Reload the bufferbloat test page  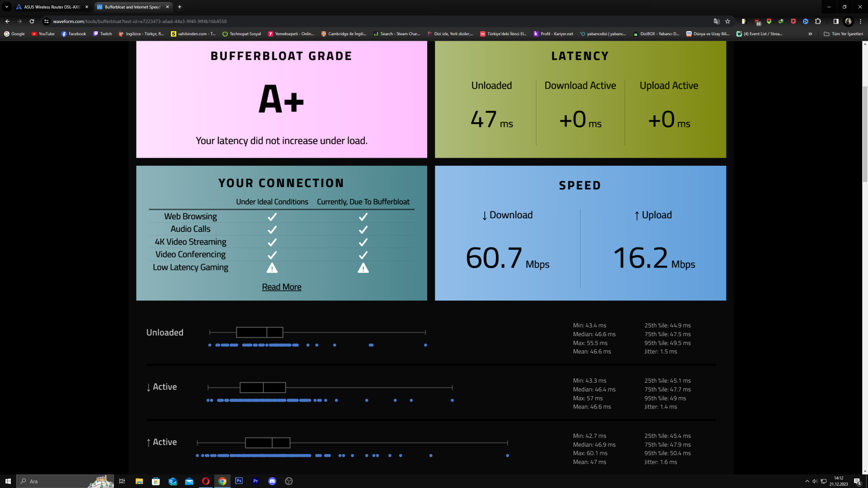coord(32,21)
